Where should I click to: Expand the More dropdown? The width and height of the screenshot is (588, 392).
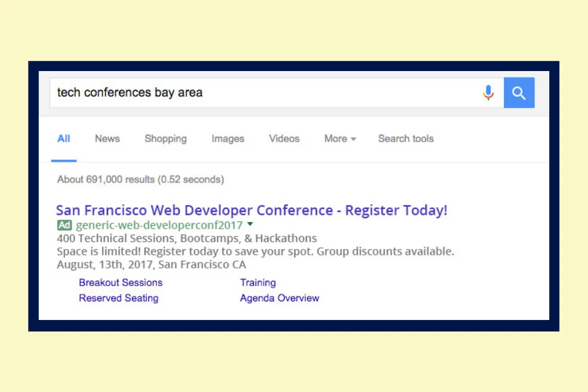(340, 139)
